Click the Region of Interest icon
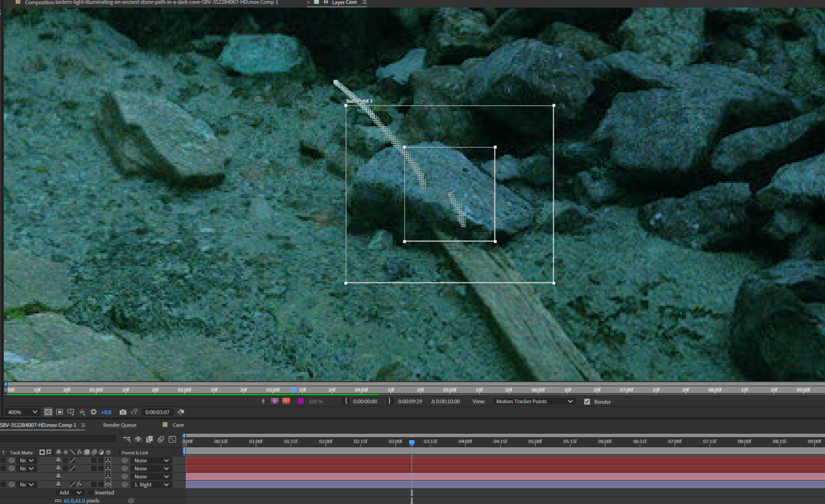The width and height of the screenshot is (825, 504). click(70, 412)
